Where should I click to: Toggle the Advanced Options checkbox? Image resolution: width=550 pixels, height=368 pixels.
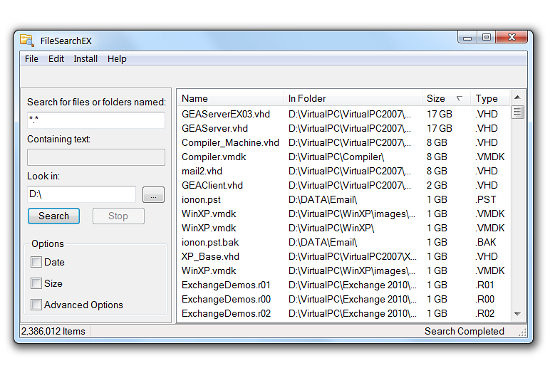(36, 305)
